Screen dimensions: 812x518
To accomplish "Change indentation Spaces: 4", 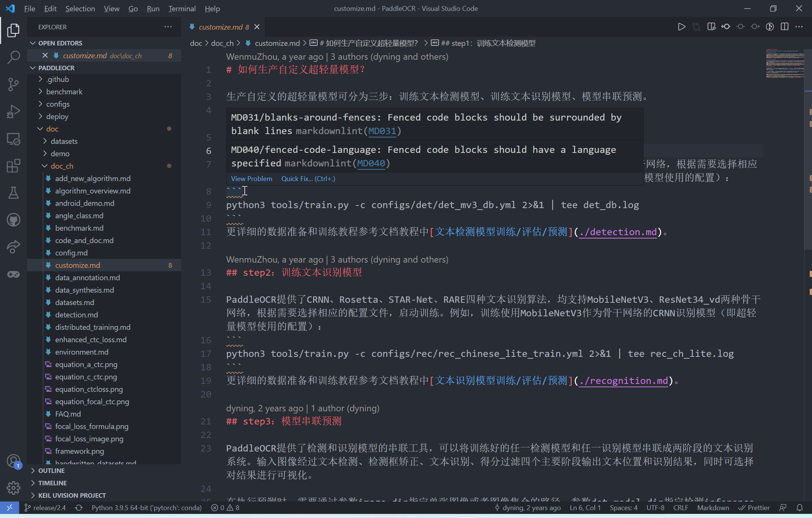I will coord(624,507).
